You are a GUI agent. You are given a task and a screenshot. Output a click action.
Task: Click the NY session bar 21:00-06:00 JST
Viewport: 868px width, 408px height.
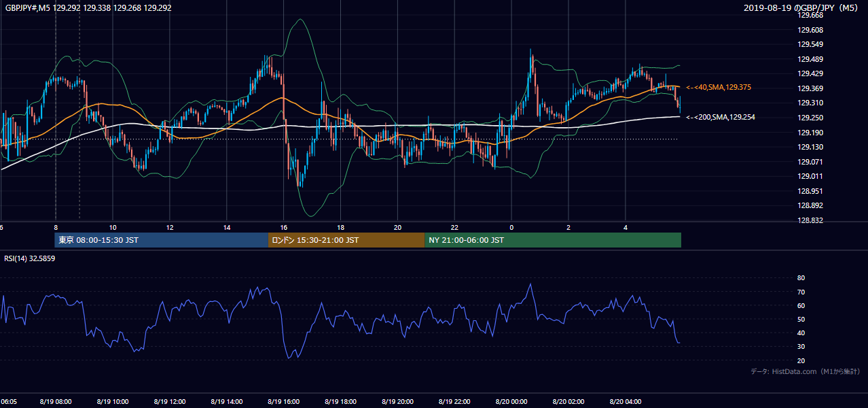click(553, 240)
